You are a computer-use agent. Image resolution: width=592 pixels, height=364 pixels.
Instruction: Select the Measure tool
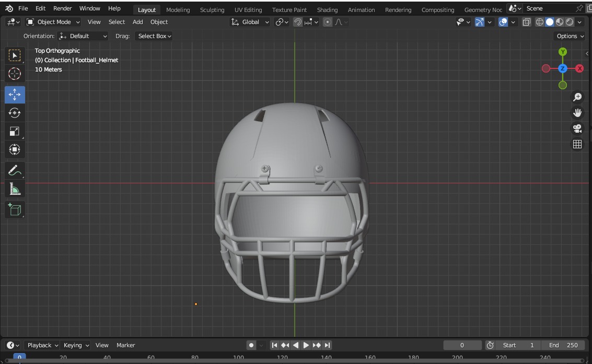tap(15, 189)
